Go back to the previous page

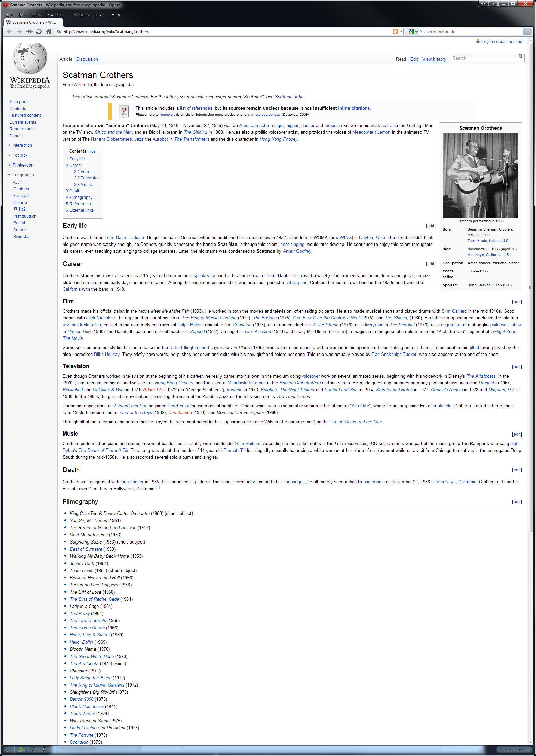9,32
